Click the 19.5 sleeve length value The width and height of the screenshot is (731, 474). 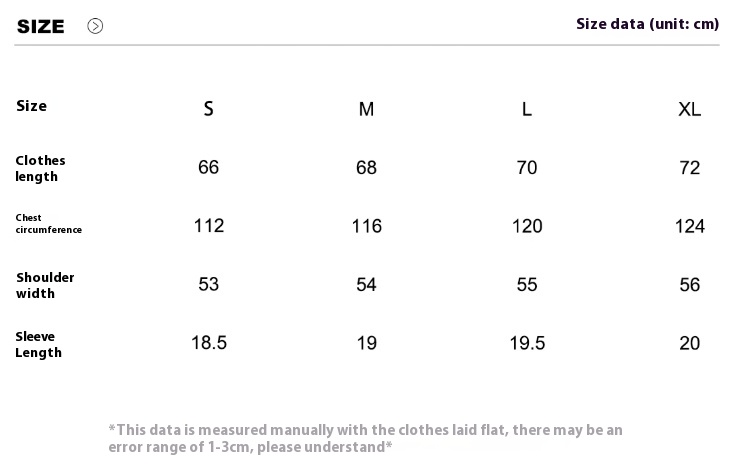[527, 343]
